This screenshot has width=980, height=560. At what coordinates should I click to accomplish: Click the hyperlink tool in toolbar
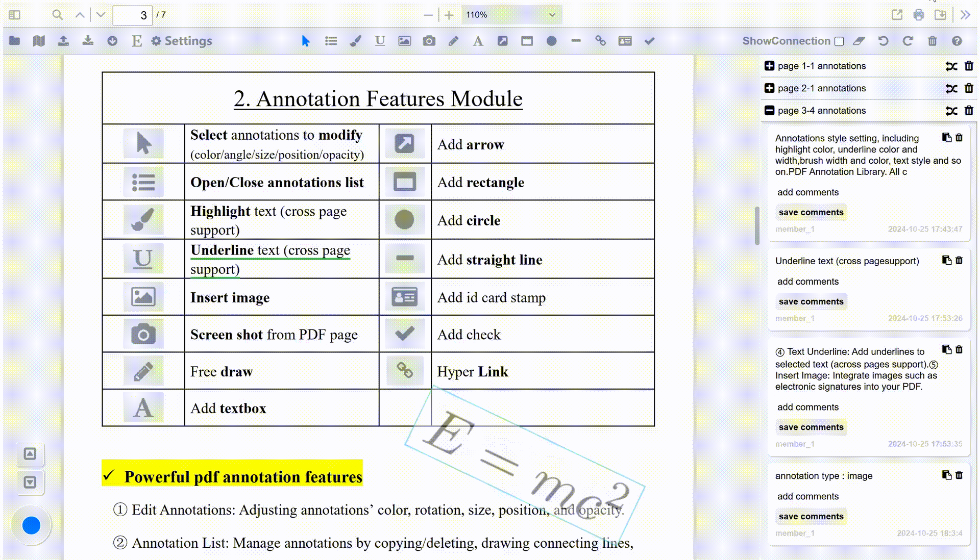pos(600,41)
